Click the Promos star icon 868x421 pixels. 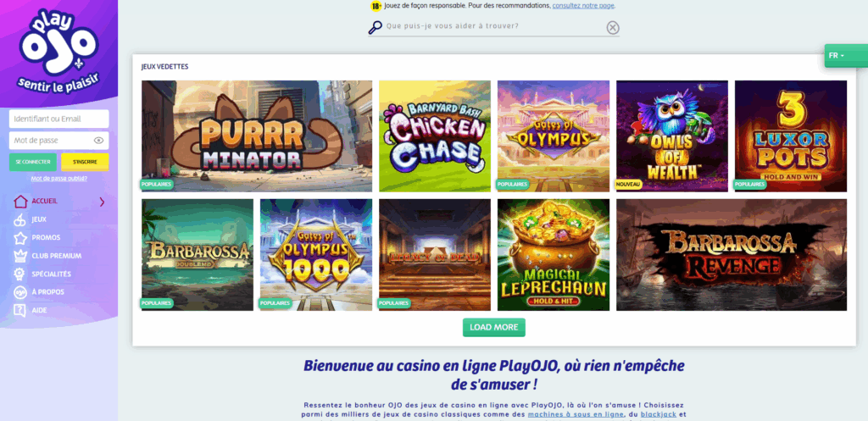pos(20,238)
